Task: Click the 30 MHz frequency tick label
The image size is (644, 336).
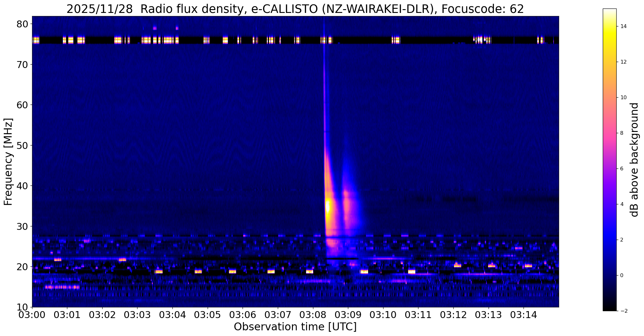Action: click(22, 226)
